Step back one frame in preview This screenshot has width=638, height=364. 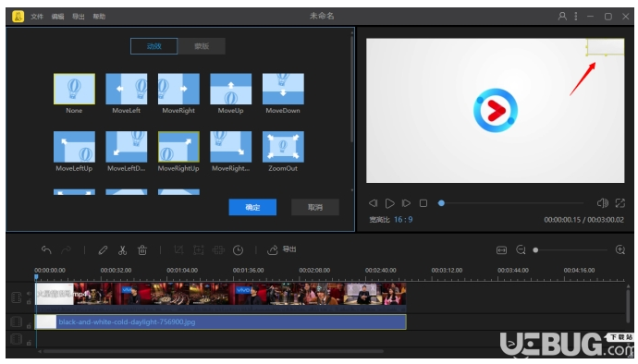[374, 203]
